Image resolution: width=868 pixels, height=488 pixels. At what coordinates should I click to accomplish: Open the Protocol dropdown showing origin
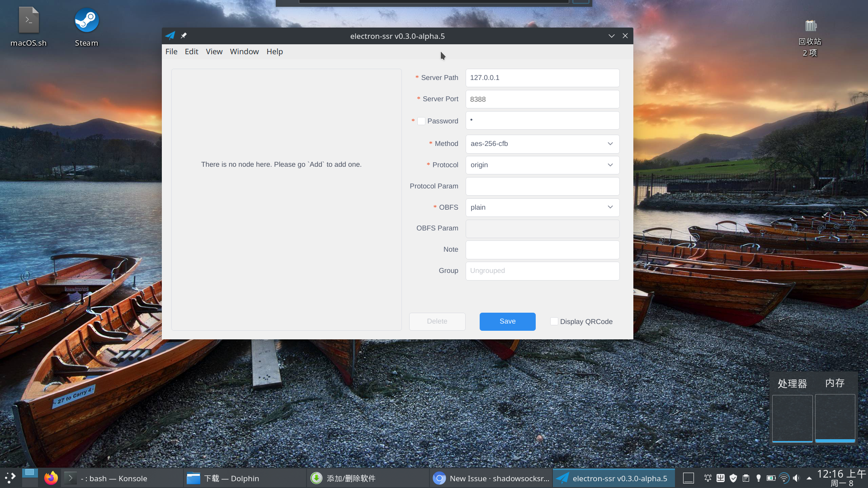542,165
